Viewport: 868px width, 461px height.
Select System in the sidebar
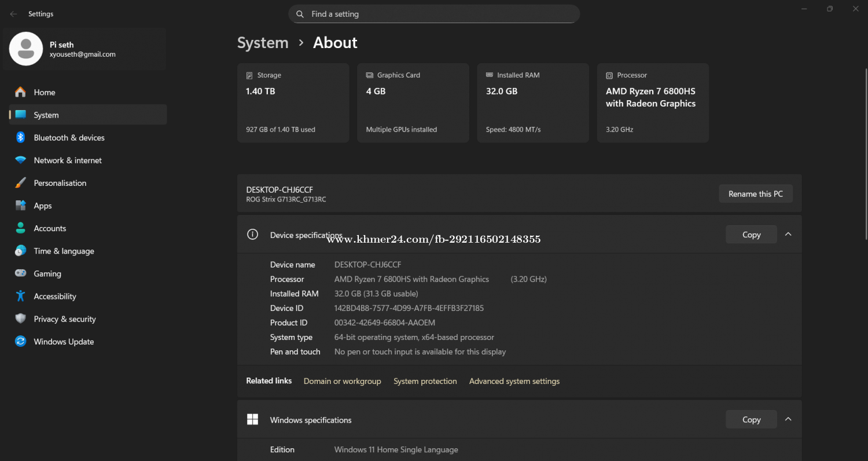point(46,115)
